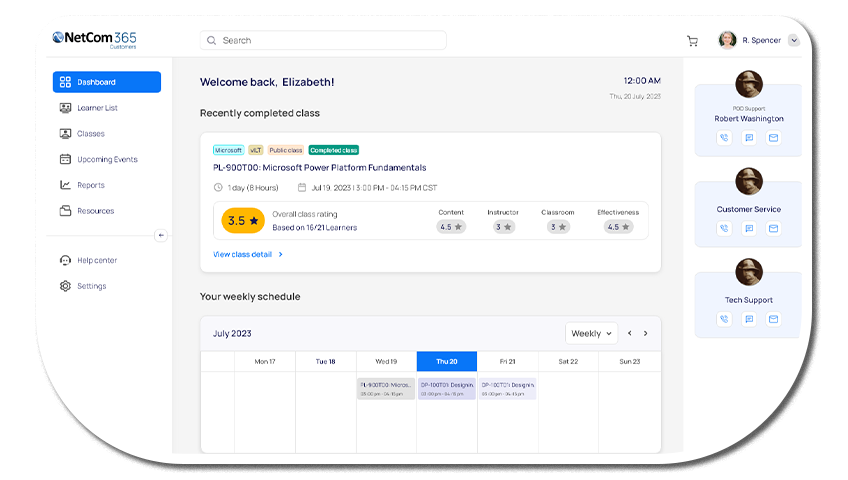Open chat with Customer Service
The height and width of the screenshot is (480, 848).
[748, 229]
